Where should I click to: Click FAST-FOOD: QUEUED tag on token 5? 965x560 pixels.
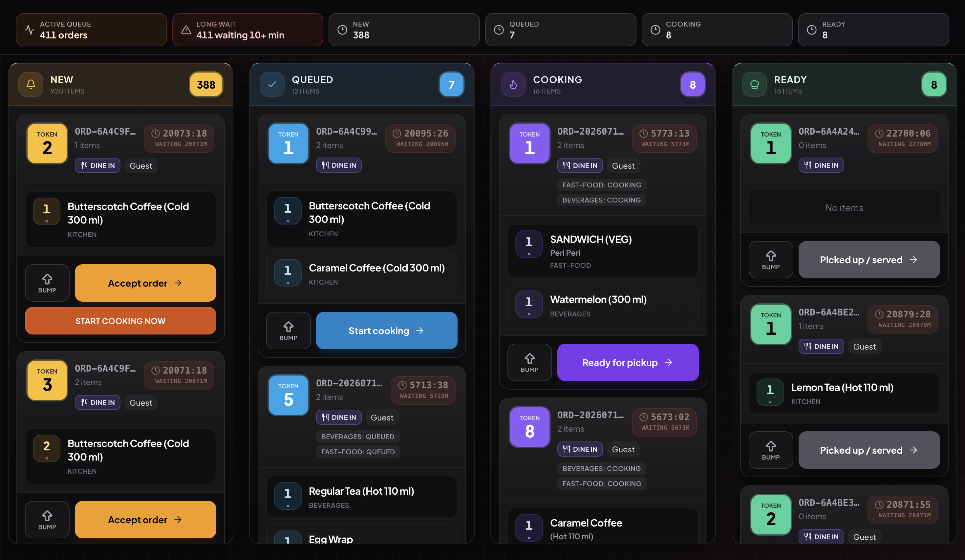[358, 452]
